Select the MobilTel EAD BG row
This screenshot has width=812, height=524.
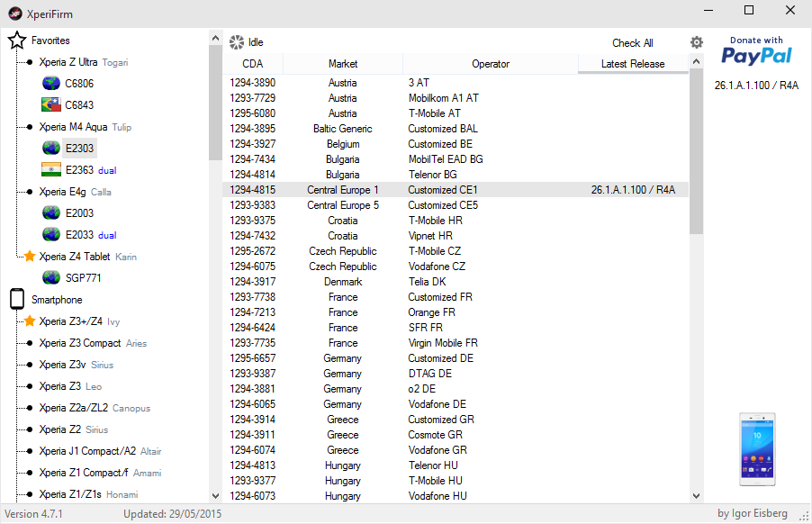click(456, 159)
